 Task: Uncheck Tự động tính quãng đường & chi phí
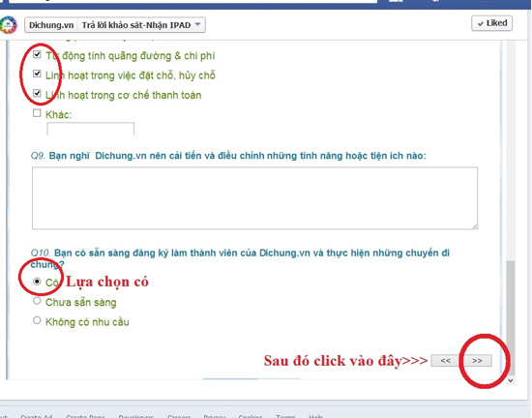[37, 54]
